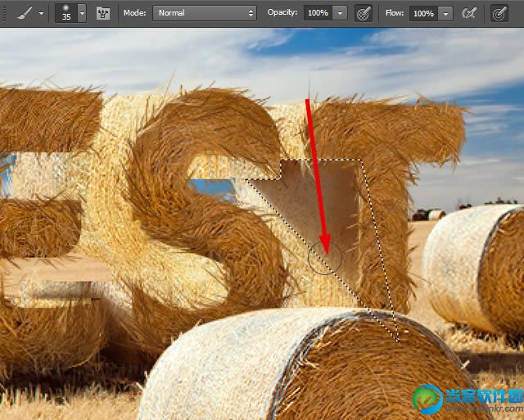This screenshot has height=420, width=524.
Task: Click the brush size 35 preview
Action: click(x=66, y=13)
